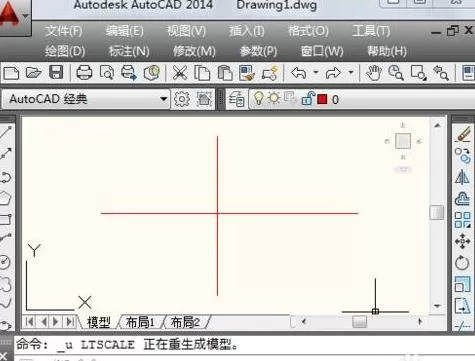
Task: Select the Stretch tool
Action: [x=463, y=306]
